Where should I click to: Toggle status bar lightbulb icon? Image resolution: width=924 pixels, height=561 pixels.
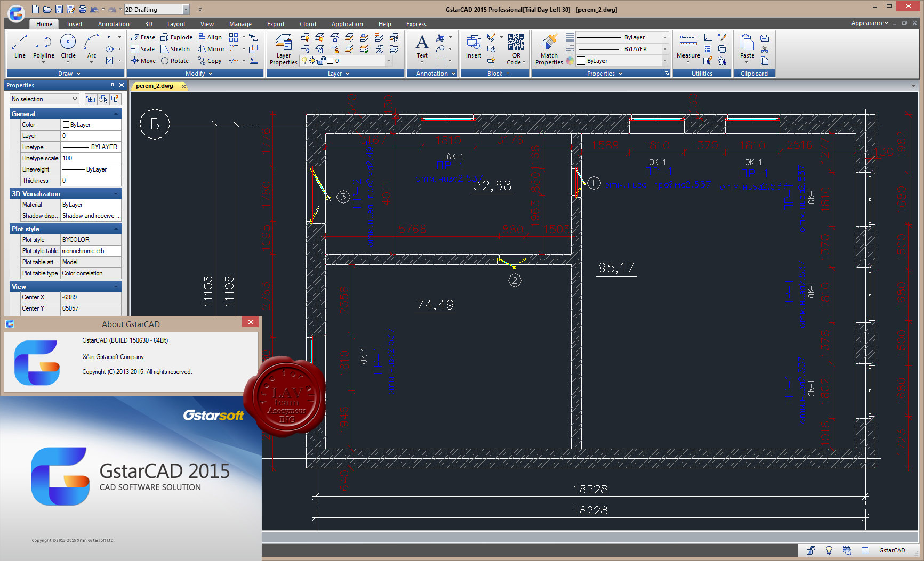click(x=829, y=550)
